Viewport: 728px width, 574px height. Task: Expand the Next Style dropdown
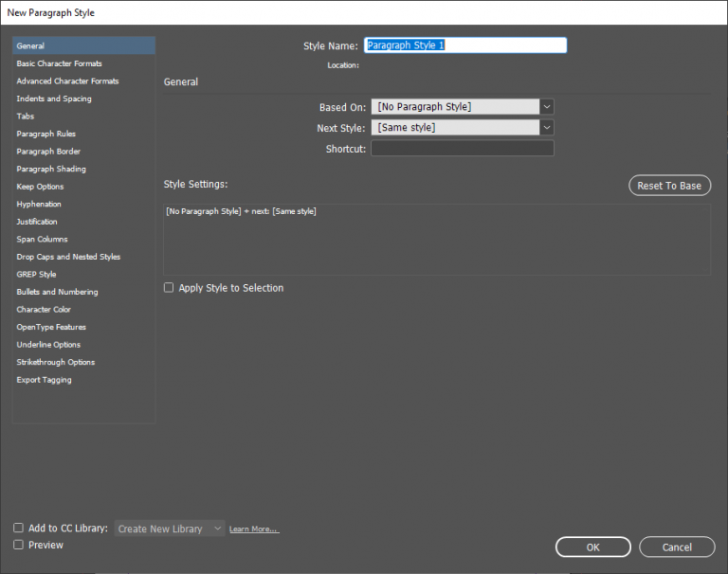tap(462, 128)
